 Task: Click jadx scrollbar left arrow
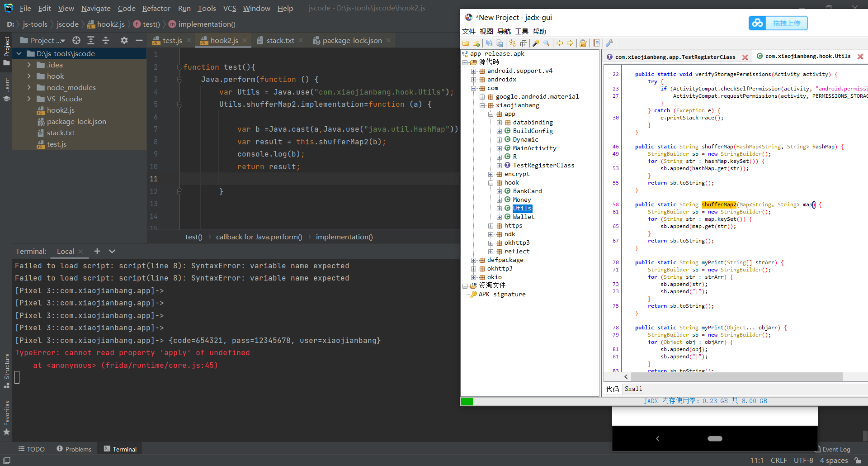(x=626, y=376)
